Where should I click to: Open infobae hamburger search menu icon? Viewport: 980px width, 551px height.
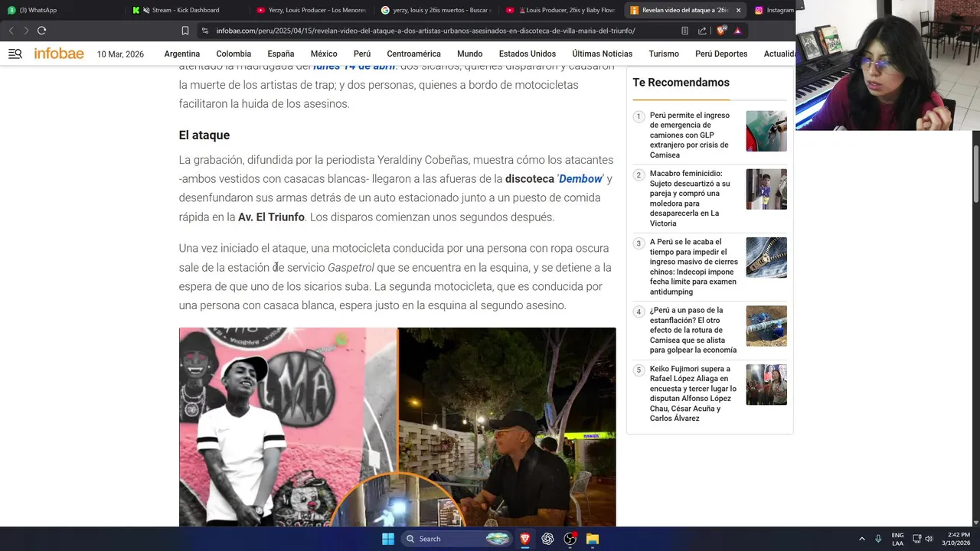point(15,54)
